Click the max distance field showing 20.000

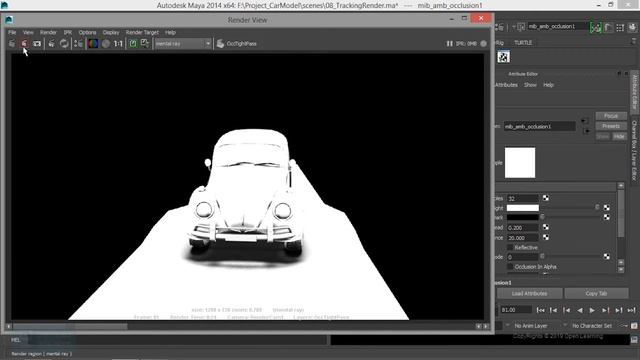point(523,238)
